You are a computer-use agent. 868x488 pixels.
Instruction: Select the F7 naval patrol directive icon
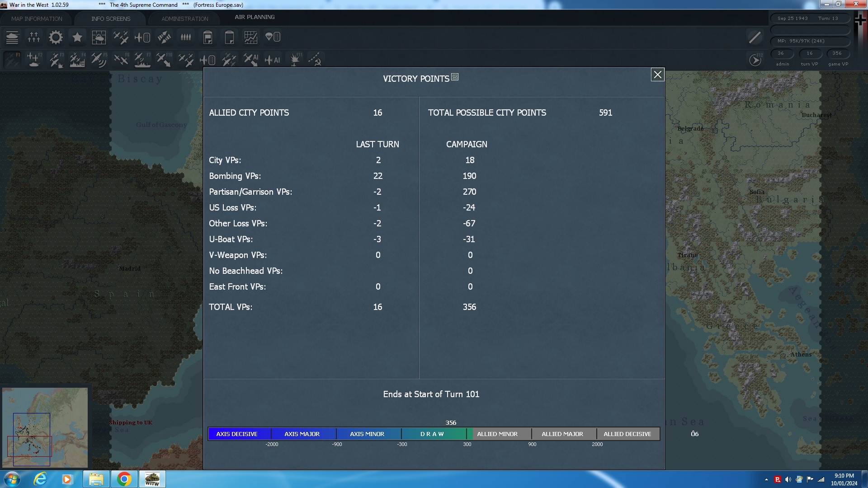coord(142,59)
